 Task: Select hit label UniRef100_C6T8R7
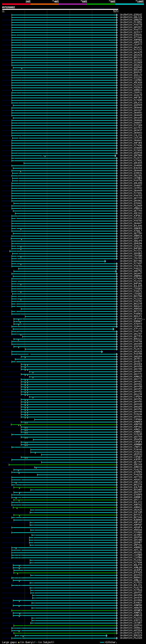131,623
